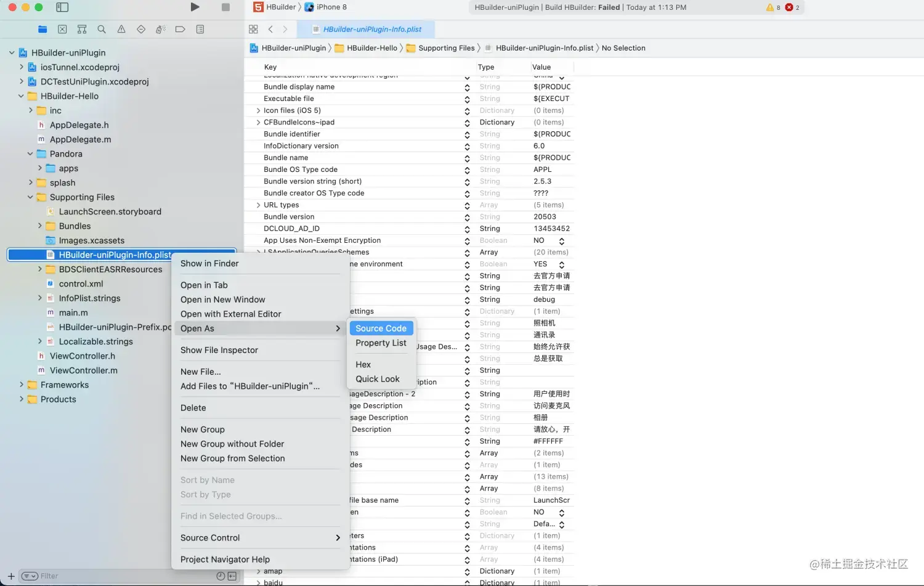
Task: Expand the URL types row
Action: [258, 205]
